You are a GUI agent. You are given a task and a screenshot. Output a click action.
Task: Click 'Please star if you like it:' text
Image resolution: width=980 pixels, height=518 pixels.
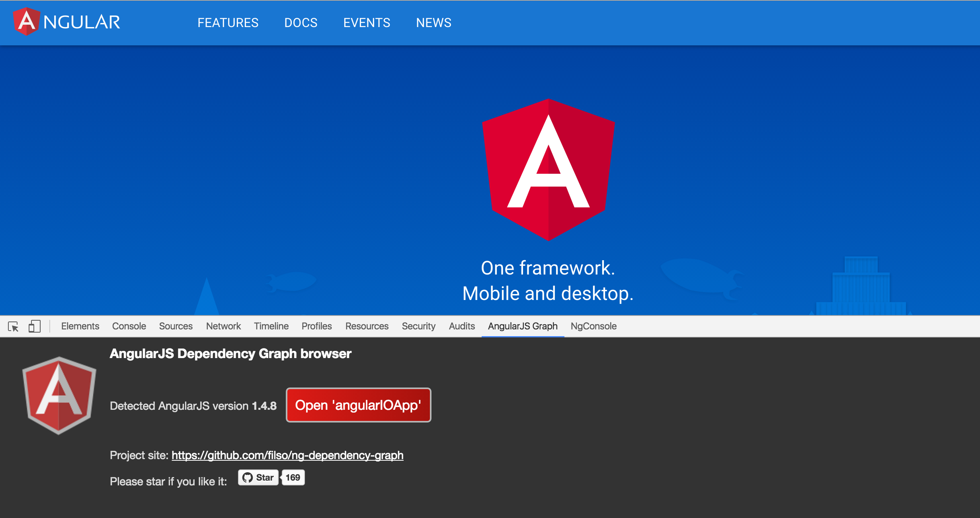coord(168,481)
